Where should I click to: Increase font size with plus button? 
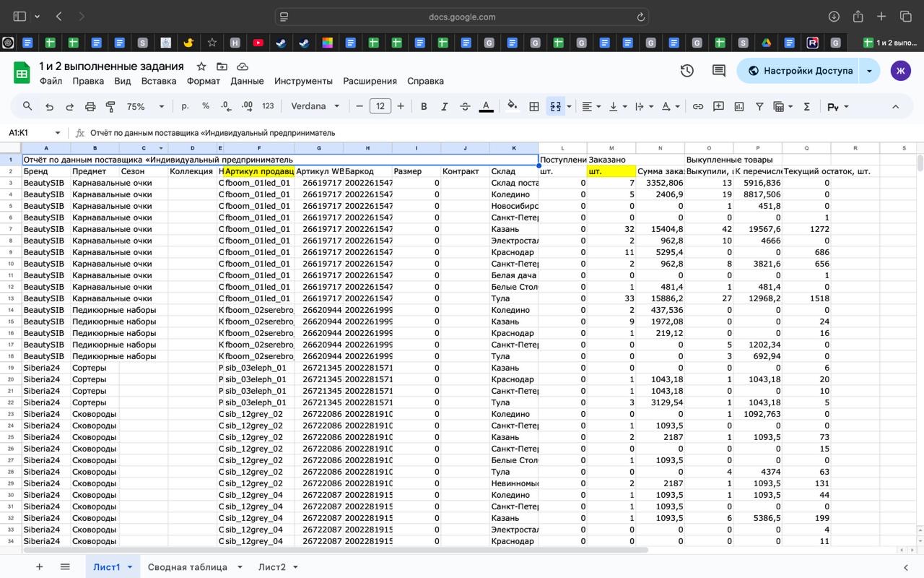pos(401,106)
